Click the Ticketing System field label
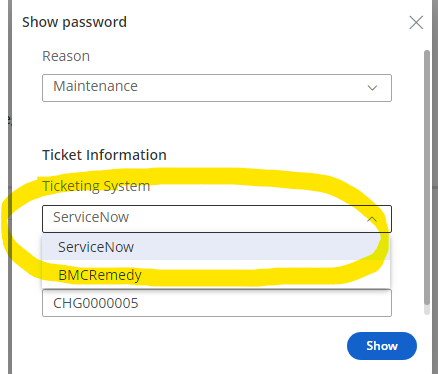Viewport: 438px width, 374px height. (96, 186)
